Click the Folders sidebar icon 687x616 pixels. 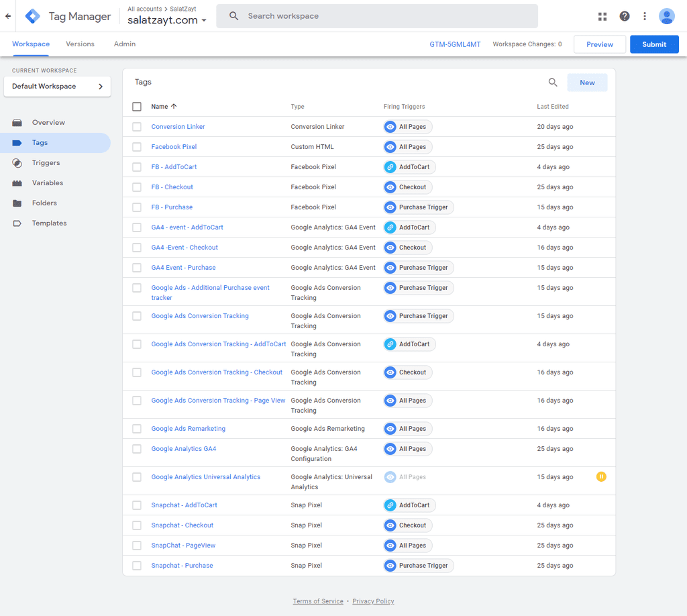[17, 203]
